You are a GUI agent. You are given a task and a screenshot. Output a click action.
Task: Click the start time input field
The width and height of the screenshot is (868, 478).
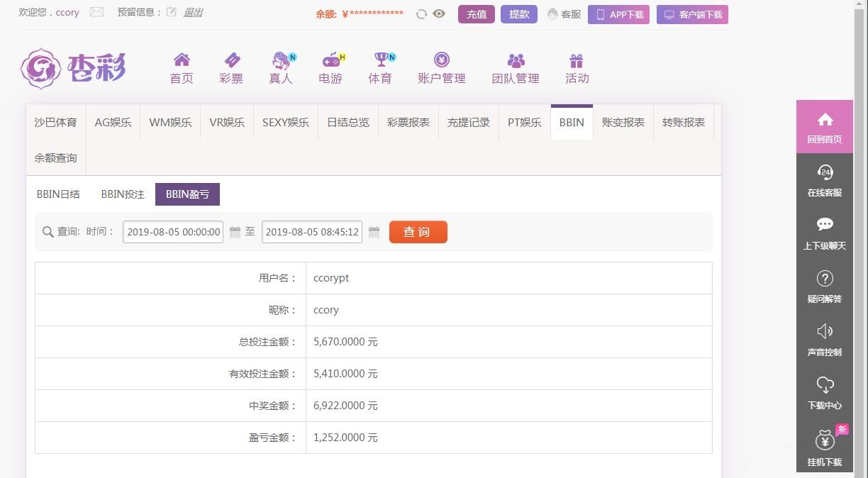(173, 232)
